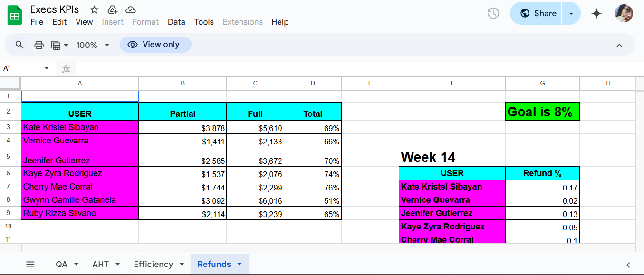Open the Edit menu
The width and height of the screenshot is (644, 275).
click(59, 22)
